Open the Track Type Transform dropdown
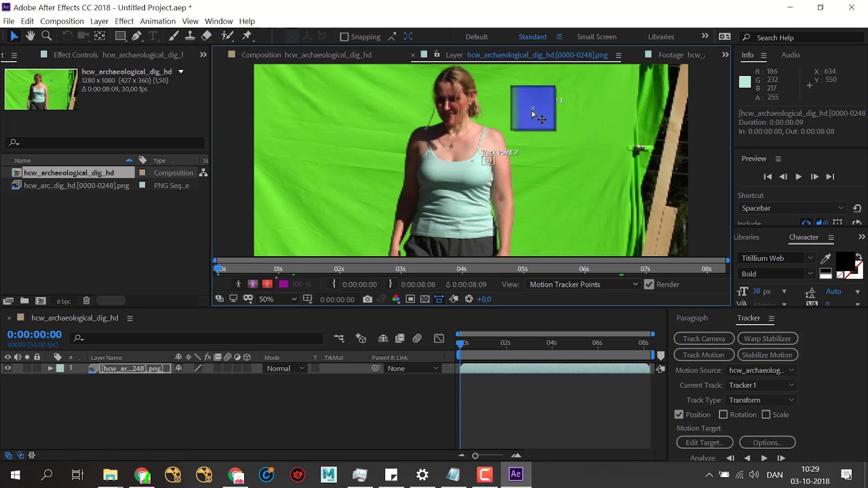Screen dimensions: 868x488 click(x=761, y=400)
